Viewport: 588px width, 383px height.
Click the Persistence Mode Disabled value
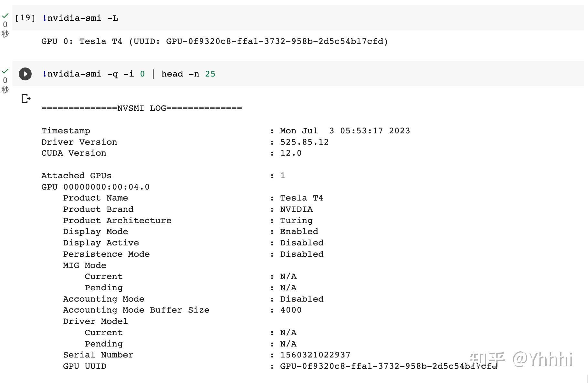(302, 254)
